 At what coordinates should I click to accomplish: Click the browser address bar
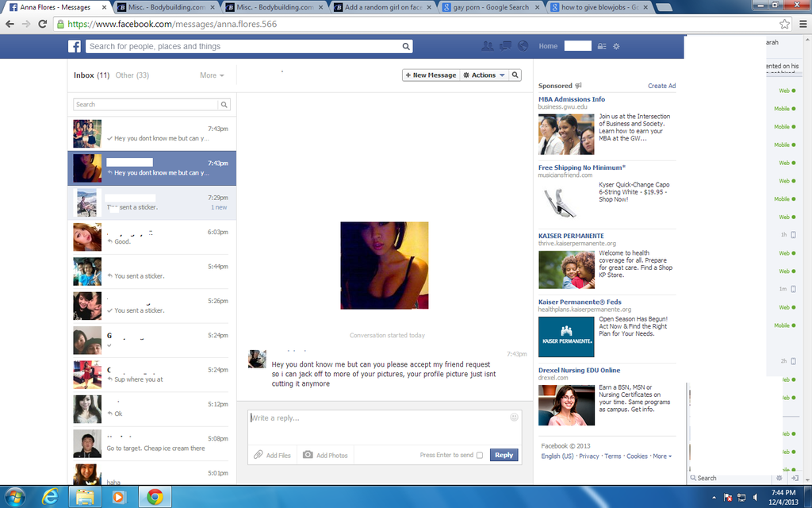point(422,24)
